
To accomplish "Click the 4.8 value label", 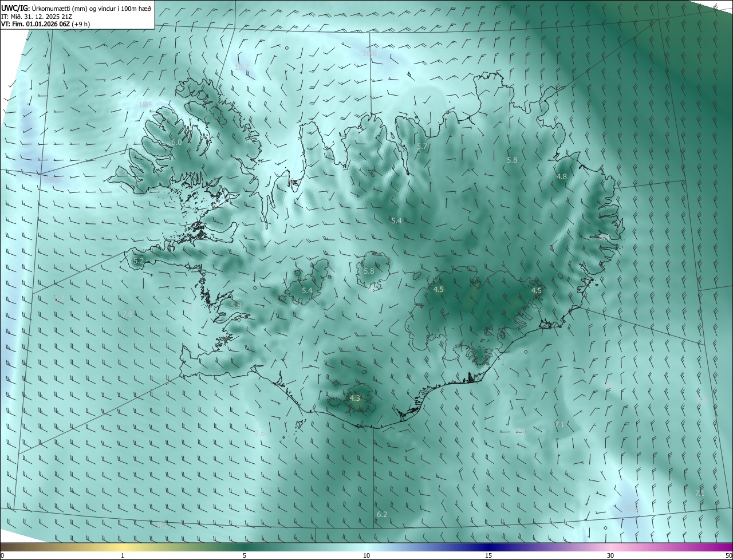I will [x=562, y=176].
